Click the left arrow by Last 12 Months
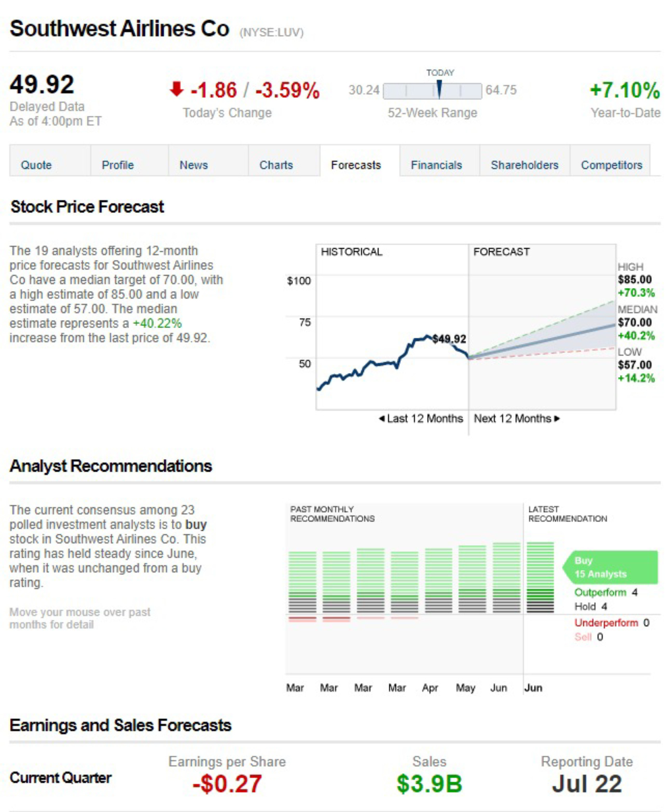 point(382,418)
